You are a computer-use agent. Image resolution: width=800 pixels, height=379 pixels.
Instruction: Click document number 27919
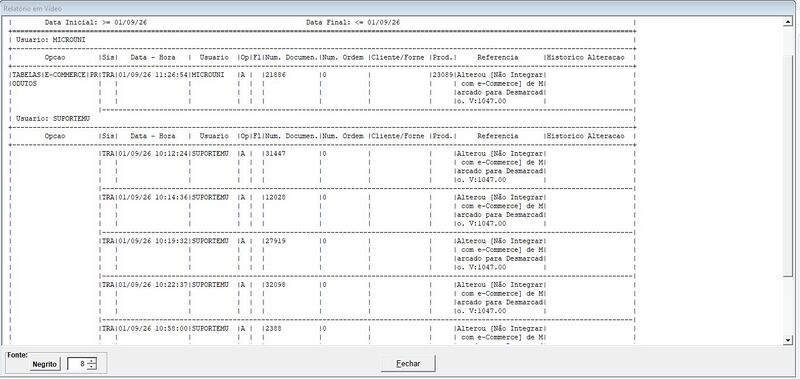click(276, 241)
